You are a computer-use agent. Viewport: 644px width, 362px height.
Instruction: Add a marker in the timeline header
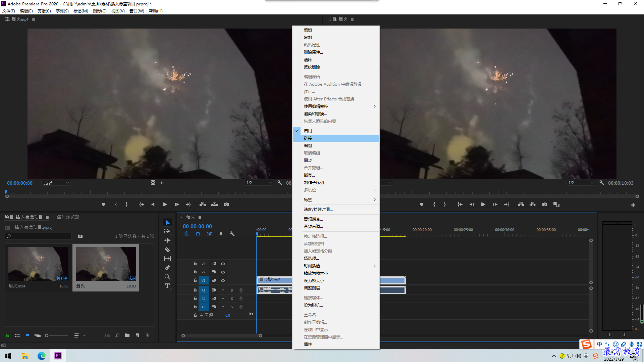(221, 234)
